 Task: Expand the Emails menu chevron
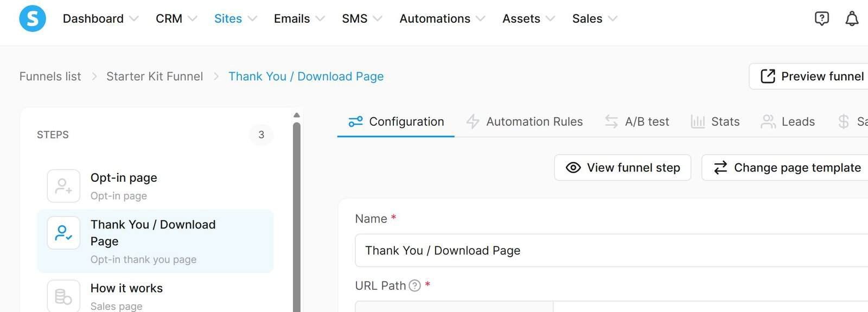(x=320, y=19)
